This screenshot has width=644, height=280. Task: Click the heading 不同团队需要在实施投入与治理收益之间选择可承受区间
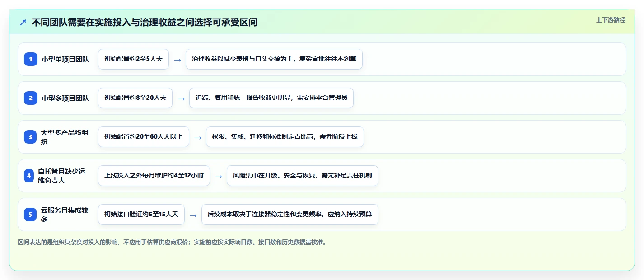coord(145,22)
